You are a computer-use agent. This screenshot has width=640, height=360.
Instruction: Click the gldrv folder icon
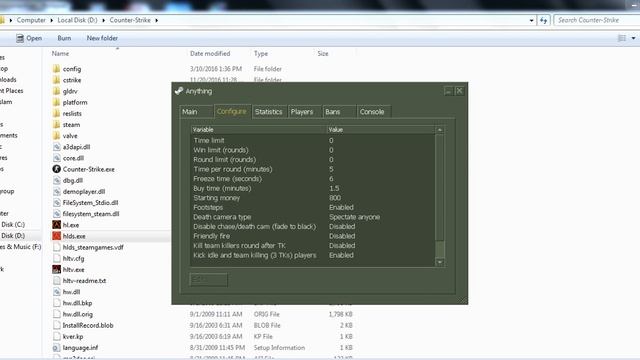[56, 91]
